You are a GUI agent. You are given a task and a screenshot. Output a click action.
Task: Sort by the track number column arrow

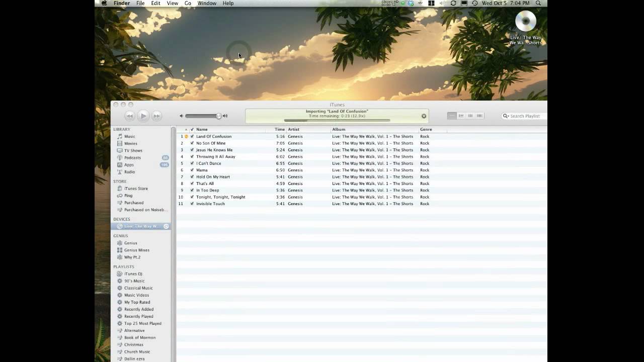(x=186, y=130)
